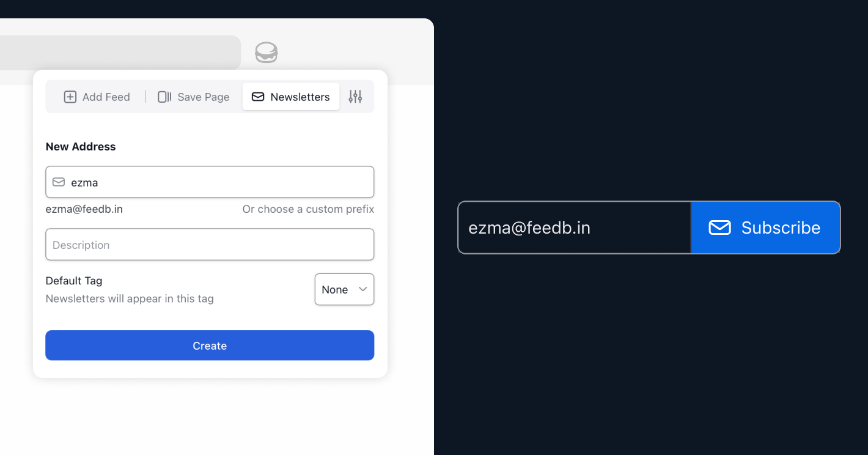The width and height of the screenshot is (868, 455).
Task: Click the chevron in Default Tag dropdown
Action: click(x=362, y=289)
